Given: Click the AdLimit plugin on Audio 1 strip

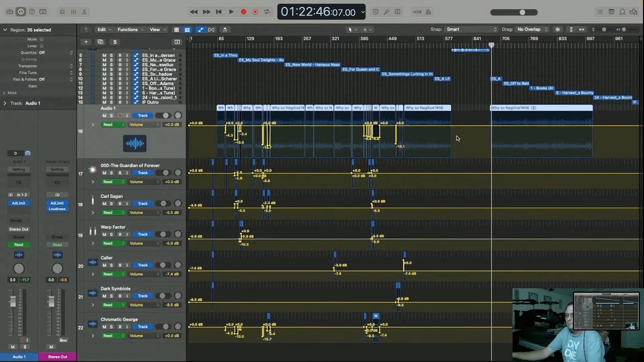Looking at the screenshot, I should [x=19, y=203].
